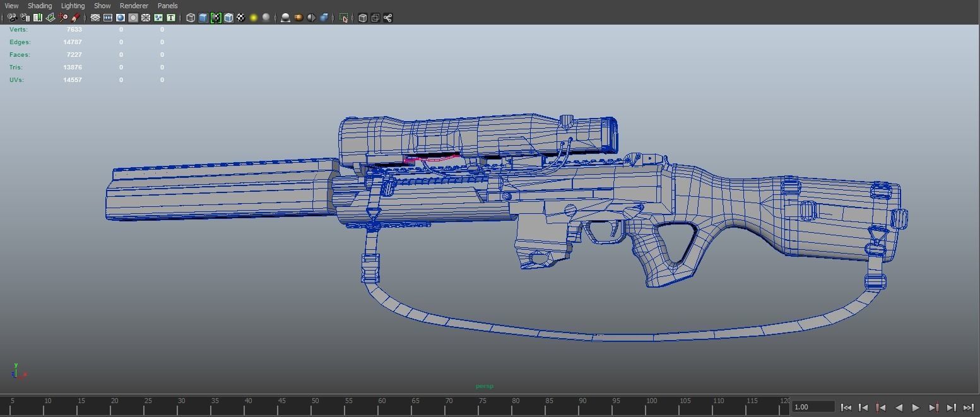Screen dimensions: 980x417
Task: Enable 2D pan/zoom for the view
Action: 63,18
